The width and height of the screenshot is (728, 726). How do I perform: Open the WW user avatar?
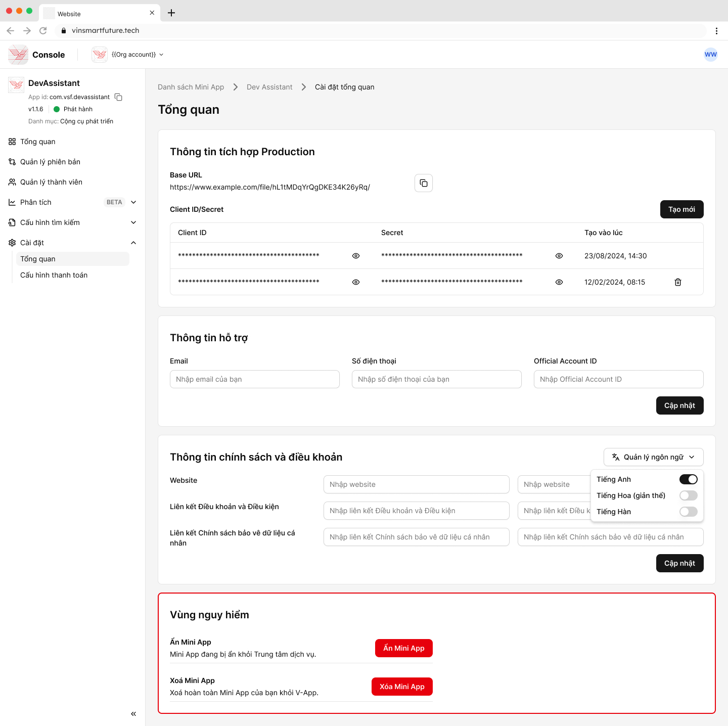point(711,55)
